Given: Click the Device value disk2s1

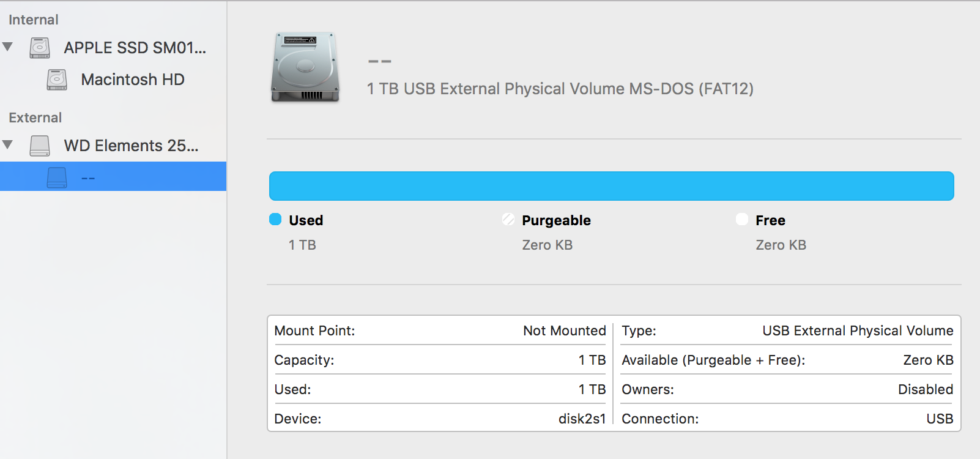Looking at the screenshot, I should pos(582,419).
